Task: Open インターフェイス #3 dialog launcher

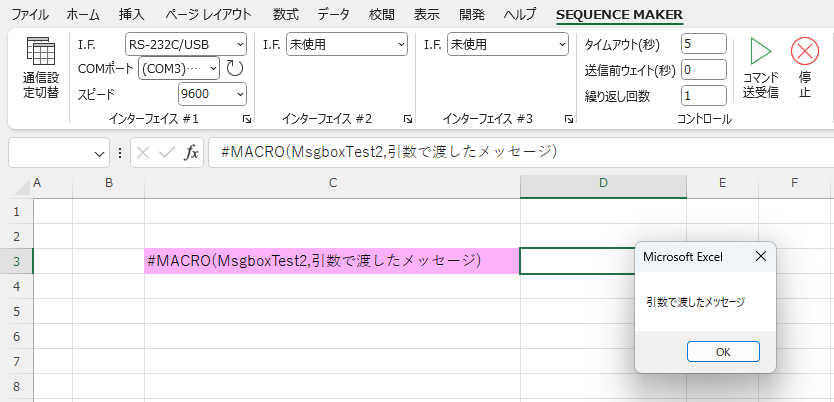Action: point(569,119)
